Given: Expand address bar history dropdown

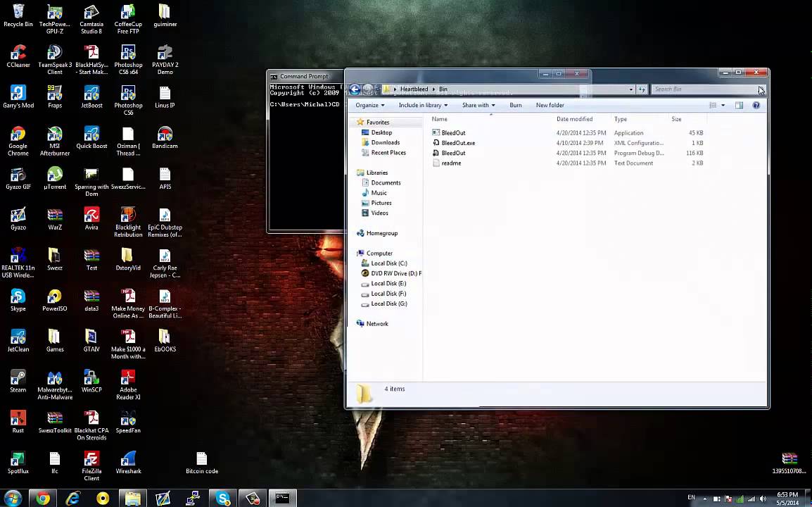Looking at the screenshot, I should pyautogui.click(x=630, y=89).
